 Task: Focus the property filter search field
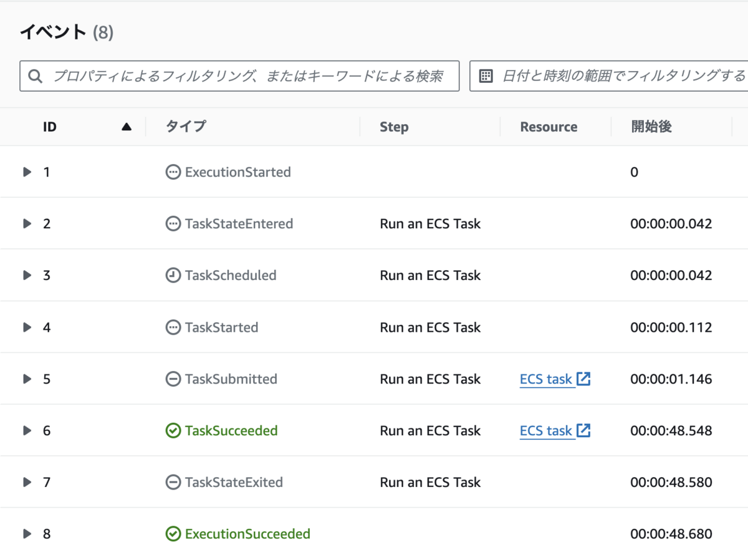248,76
